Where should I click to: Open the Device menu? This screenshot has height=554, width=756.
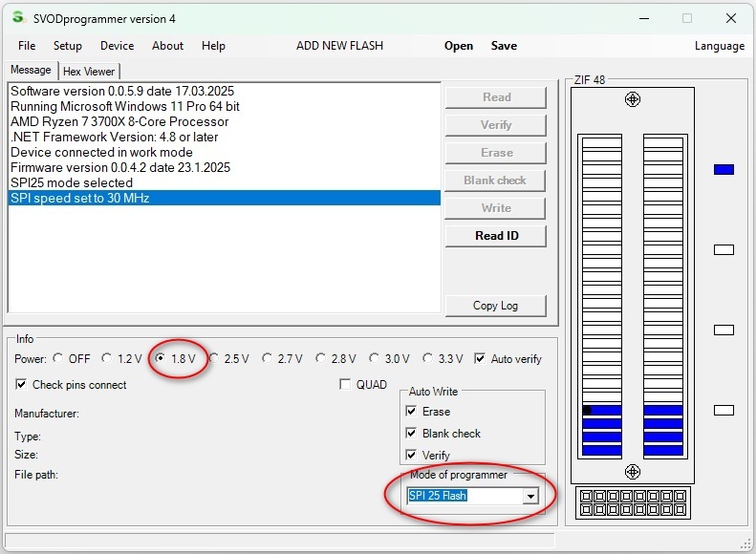click(x=118, y=46)
